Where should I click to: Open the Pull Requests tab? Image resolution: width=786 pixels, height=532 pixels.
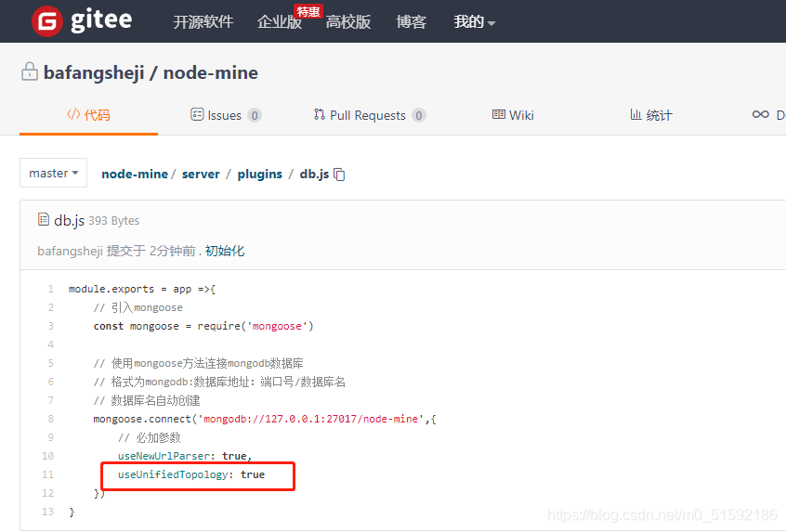point(370,115)
